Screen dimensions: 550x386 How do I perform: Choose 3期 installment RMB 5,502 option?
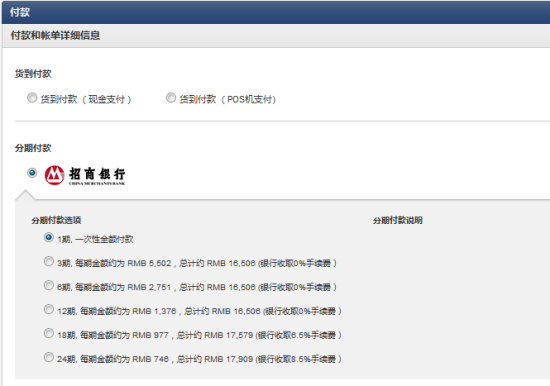pyautogui.click(x=49, y=261)
